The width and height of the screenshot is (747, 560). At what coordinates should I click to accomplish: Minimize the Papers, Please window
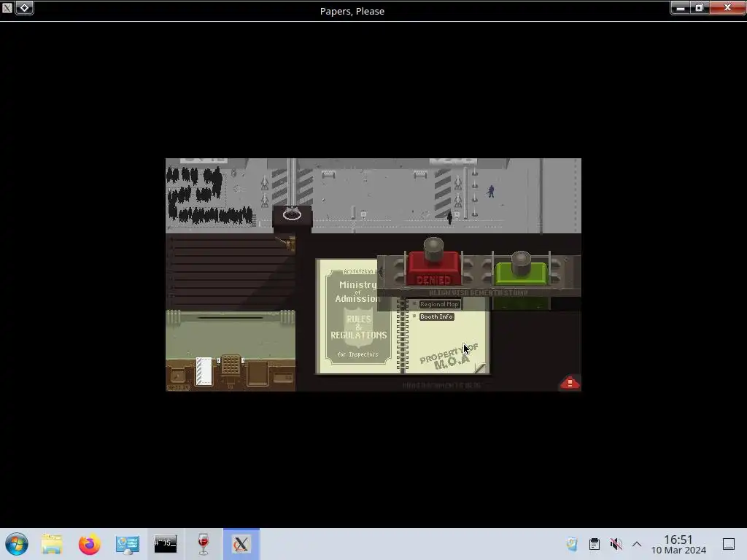point(681,7)
